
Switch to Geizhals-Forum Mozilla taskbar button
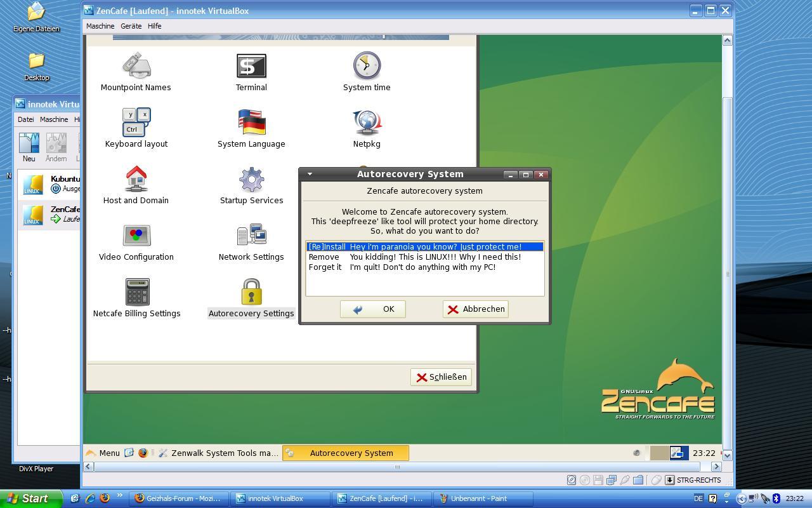pos(178,498)
